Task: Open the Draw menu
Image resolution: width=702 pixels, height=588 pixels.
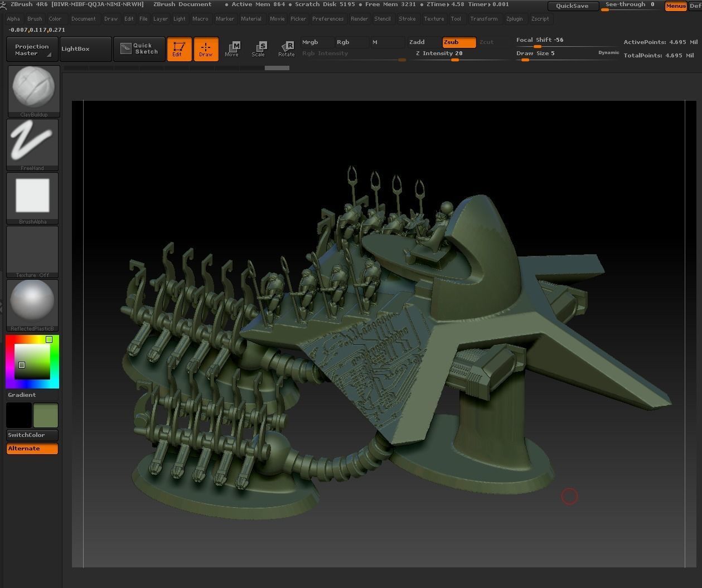Action: tap(111, 19)
